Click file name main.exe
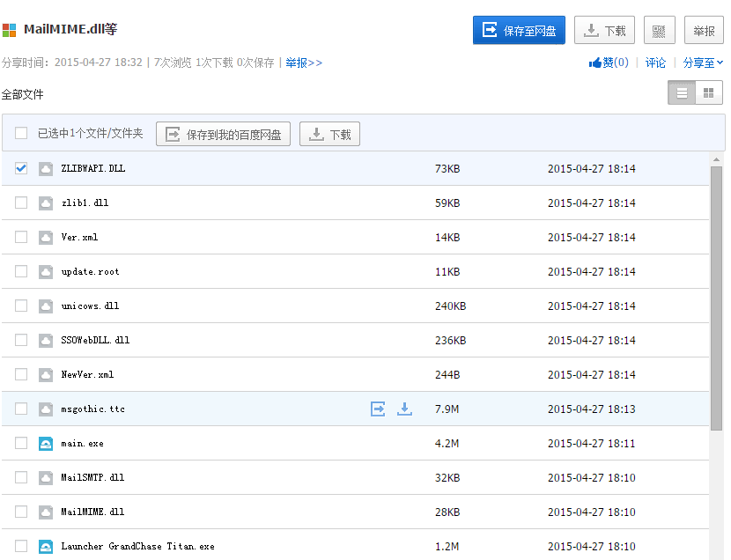Image resolution: width=731 pixels, height=560 pixels. coord(83,444)
